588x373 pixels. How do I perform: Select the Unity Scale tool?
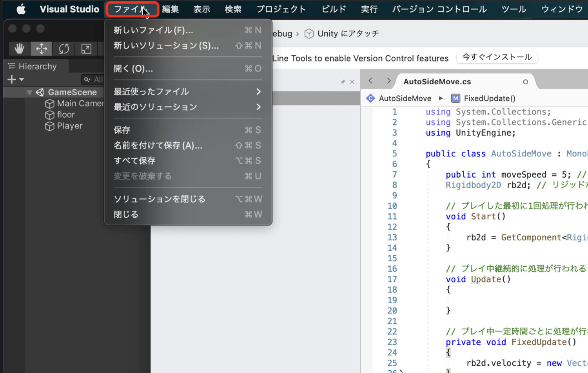click(86, 49)
